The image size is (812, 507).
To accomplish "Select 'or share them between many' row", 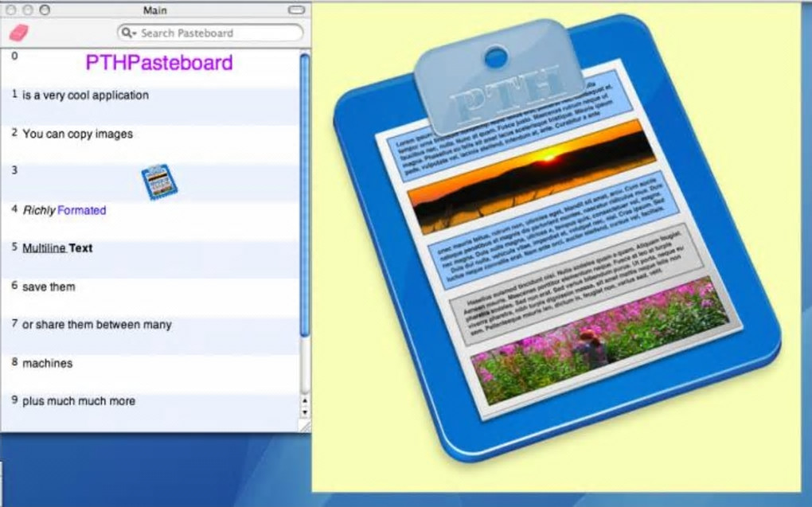I will pos(150,336).
